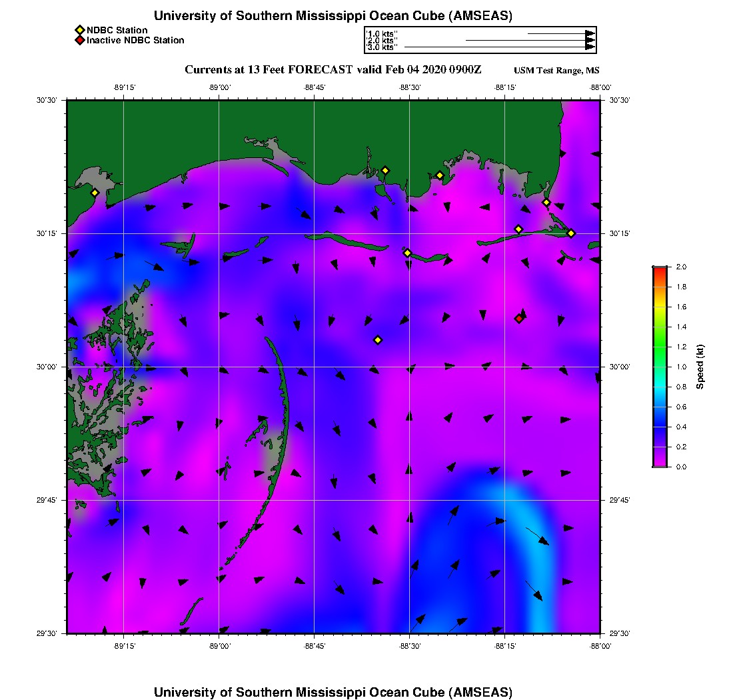Click the red diamond in the legend
733x700 pixels.
pyautogui.click(x=79, y=41)
